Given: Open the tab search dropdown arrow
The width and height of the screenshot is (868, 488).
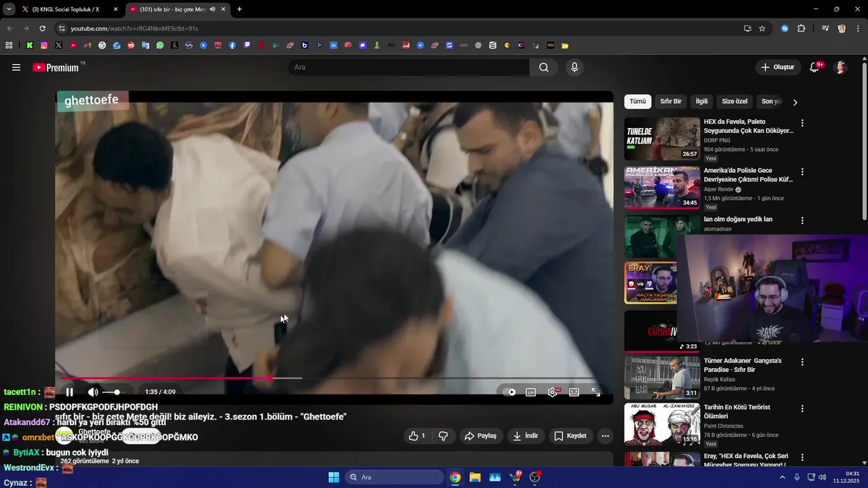Looking at the screenshot, I should pyautogui.click(x=8, y=9).
